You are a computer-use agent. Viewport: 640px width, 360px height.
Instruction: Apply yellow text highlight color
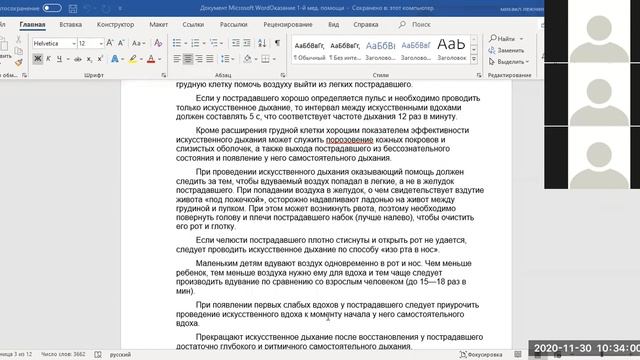[133, 59]
